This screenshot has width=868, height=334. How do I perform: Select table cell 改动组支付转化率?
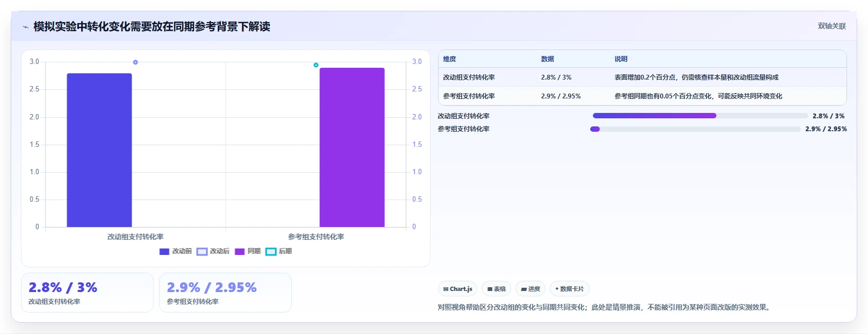pyautogui.click(x=469, y=77)
